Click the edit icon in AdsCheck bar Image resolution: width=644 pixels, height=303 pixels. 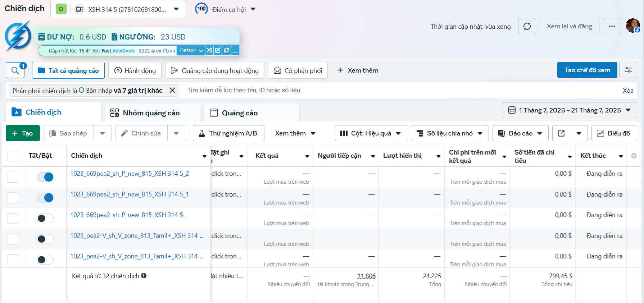point(218,50)
